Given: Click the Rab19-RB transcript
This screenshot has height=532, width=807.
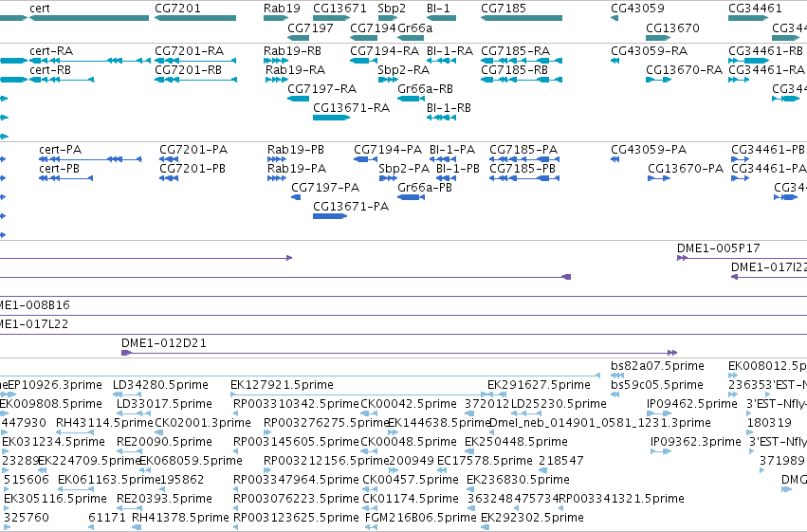Looking at the screenshot, I should tap(276, 61).
